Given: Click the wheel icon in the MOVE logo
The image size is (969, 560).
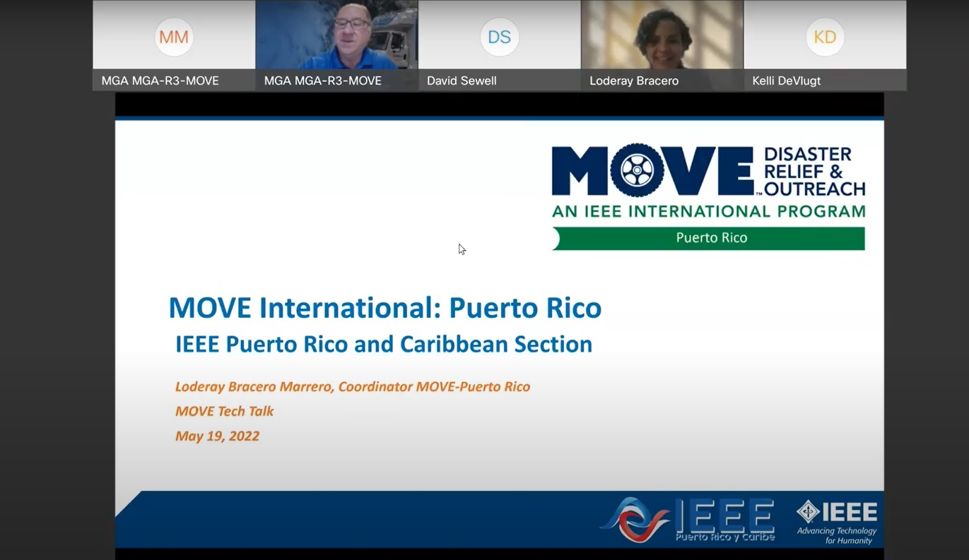Looking at the screenshot, I should coord(637,170).
